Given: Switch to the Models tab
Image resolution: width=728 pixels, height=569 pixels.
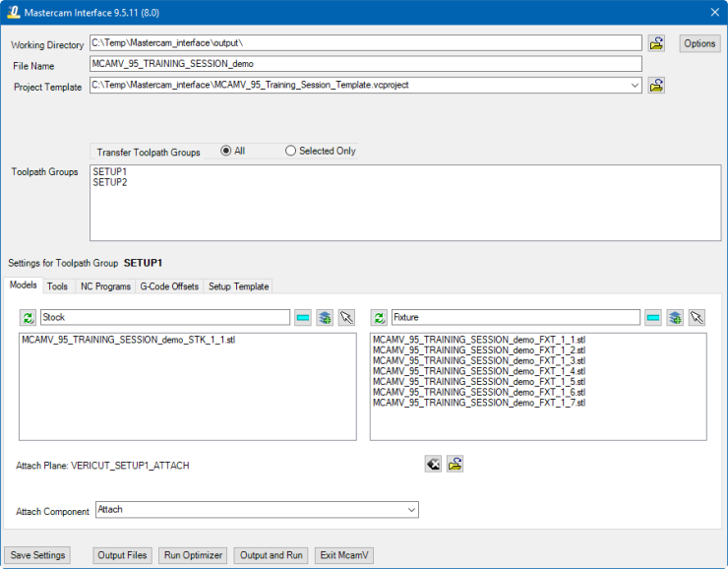Looking at the screenshot, I should 24,285.
